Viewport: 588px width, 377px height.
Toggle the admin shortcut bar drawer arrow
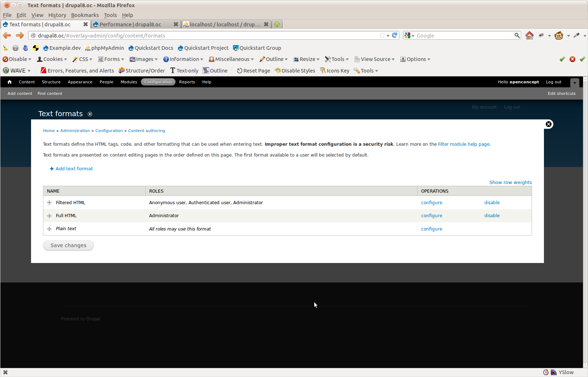coord(575,83)
